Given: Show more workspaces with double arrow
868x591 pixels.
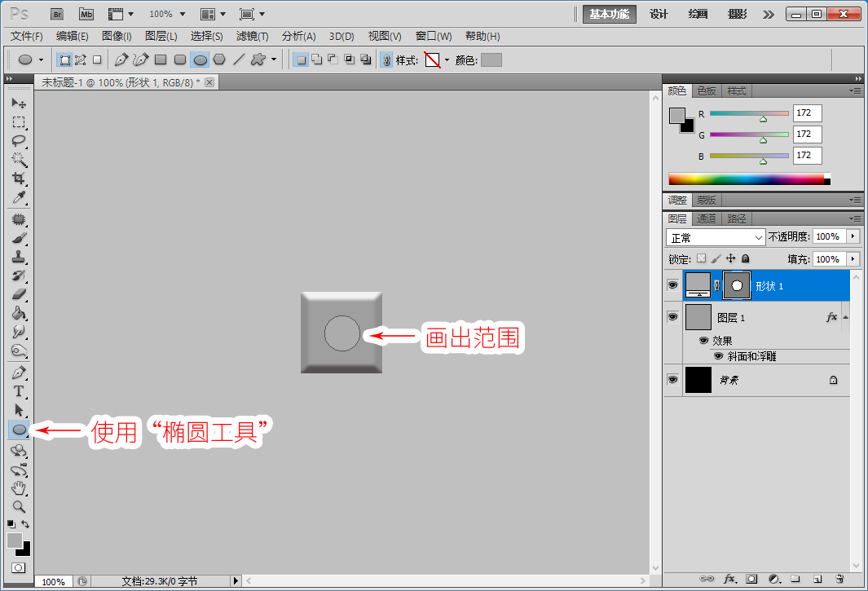Looking at the screenshot, I should point(769,15).
